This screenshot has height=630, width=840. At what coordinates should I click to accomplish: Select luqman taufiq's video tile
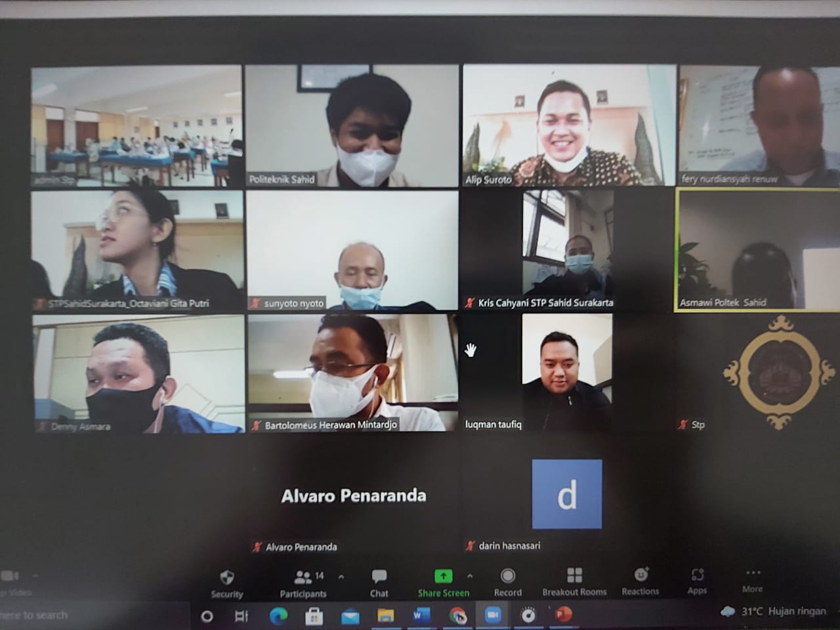point(568,372)
